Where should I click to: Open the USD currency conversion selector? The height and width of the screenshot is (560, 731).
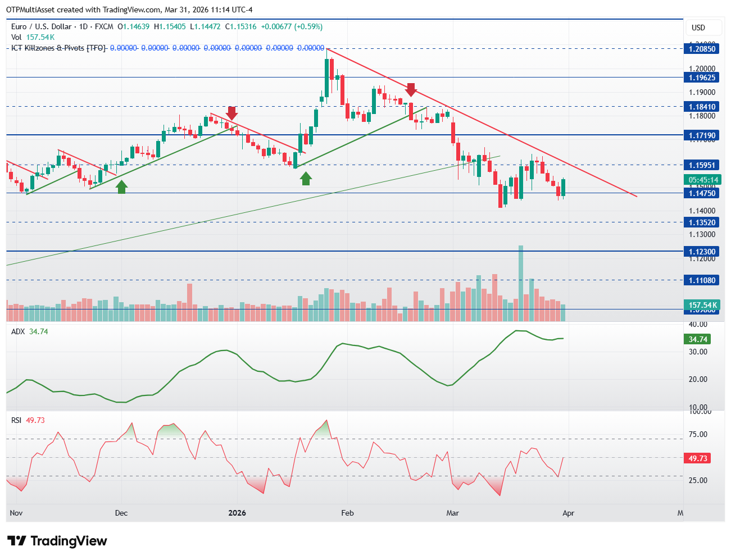[x=703, y=27]
